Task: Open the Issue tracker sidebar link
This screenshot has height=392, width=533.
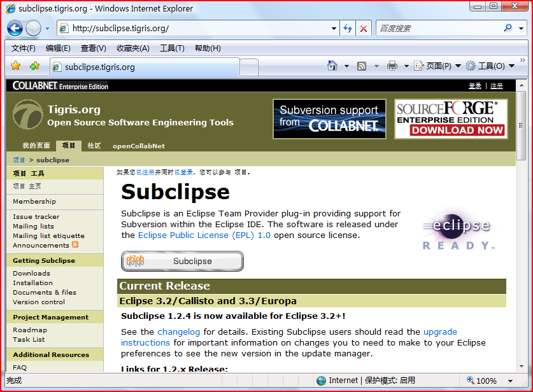Action: click(36, 217)
